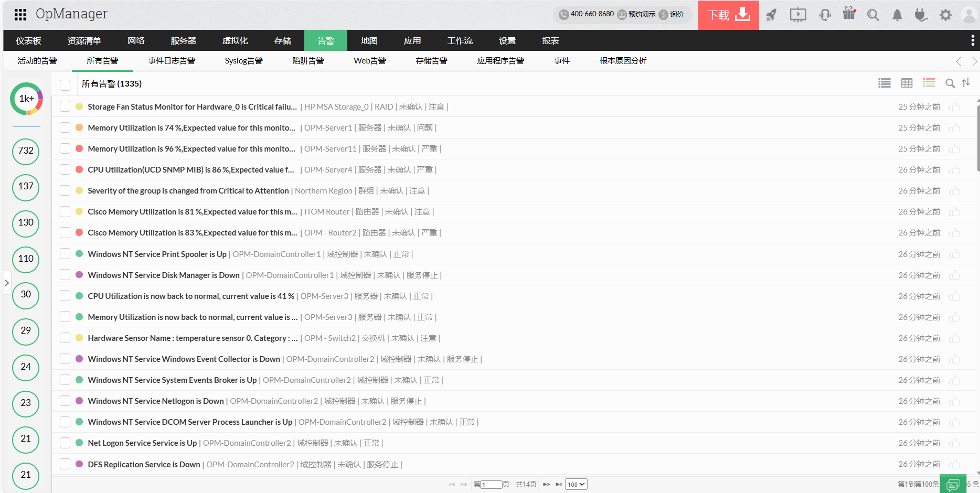Click the page number input field
Image resolution: width=980 pixels, height=493 pixels.
pos(492,485)
